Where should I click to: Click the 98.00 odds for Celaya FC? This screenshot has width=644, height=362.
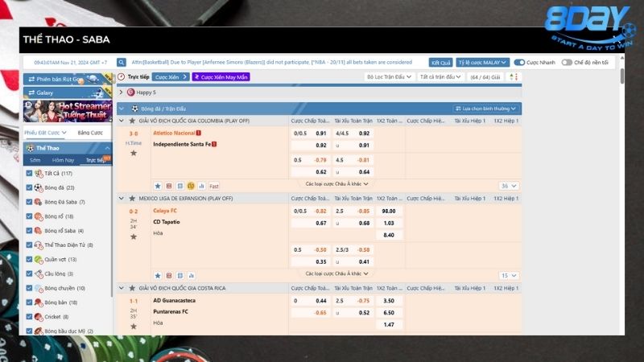(389, 211)
